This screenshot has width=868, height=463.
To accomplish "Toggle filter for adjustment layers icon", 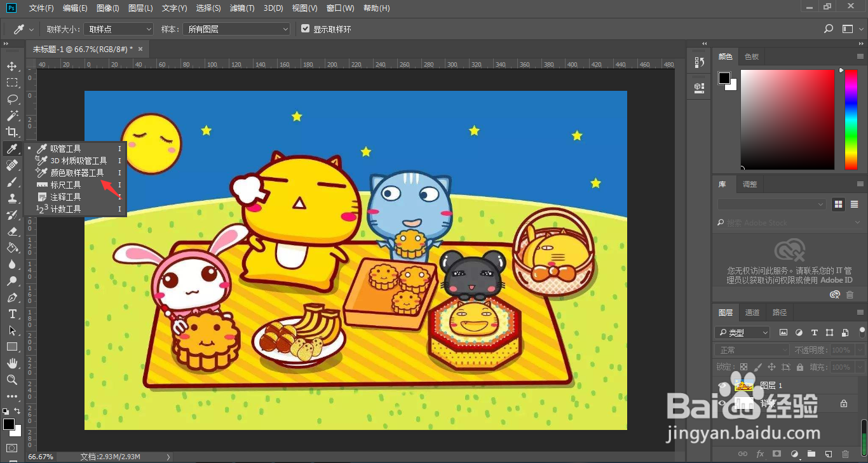I will [x=799, y=333].
